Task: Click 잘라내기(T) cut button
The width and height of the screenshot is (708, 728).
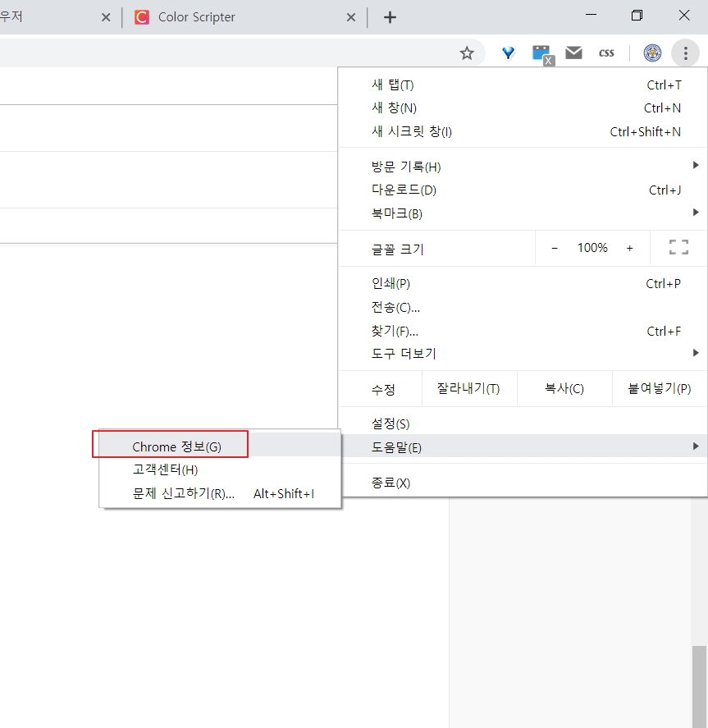Action: click(468, 388)
